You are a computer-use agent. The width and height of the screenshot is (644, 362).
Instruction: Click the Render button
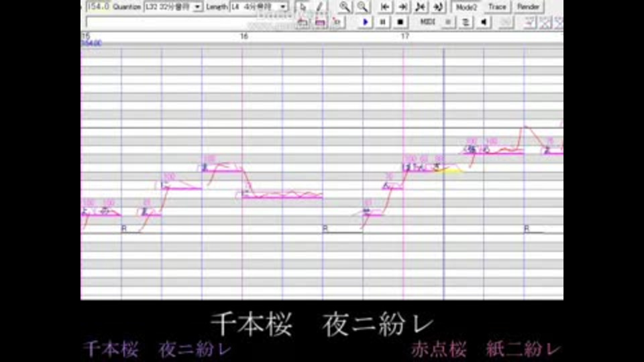tap(528, 7)
